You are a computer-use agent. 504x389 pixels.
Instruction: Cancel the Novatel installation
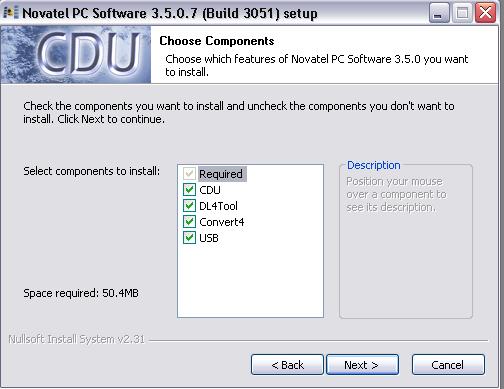click(x=448, y=365)
